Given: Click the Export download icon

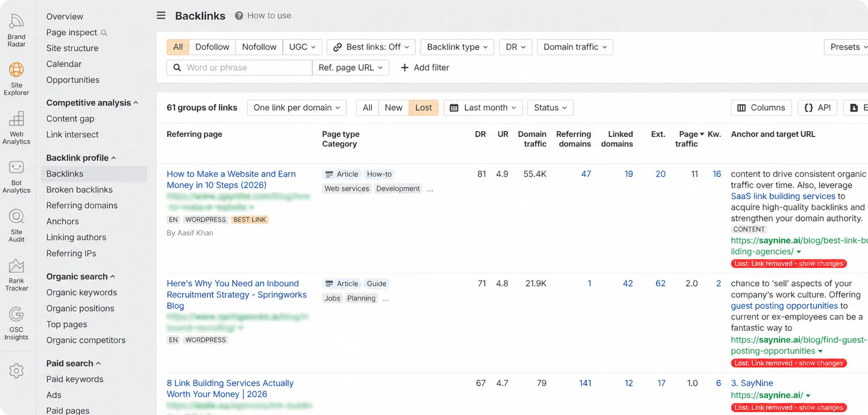Looking at the screenshot, I should click(x=854, y=108).
